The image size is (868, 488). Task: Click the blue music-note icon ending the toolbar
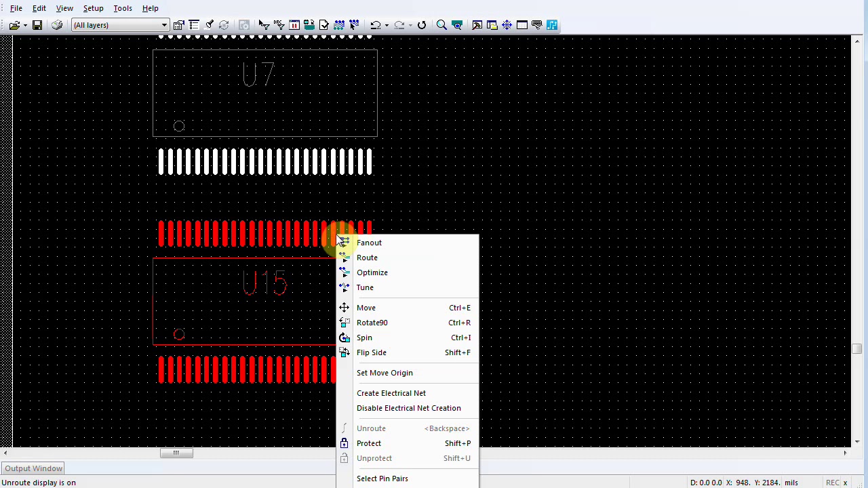[x=552, y=25]
